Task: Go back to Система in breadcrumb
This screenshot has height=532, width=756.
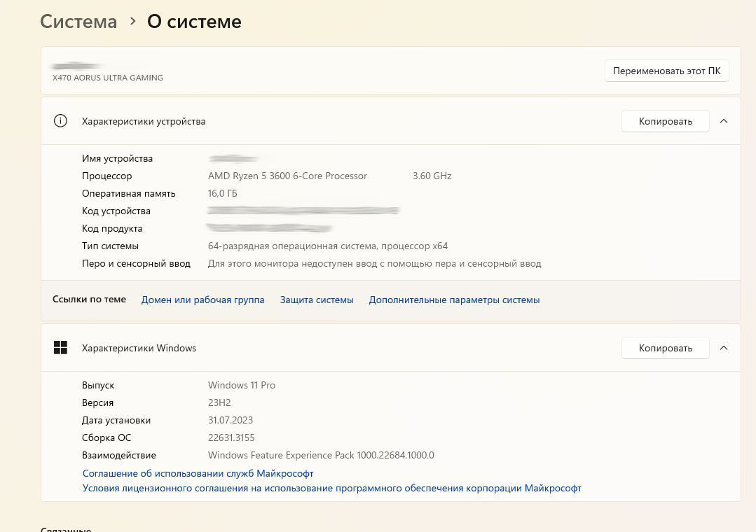Action: (78, 22)
